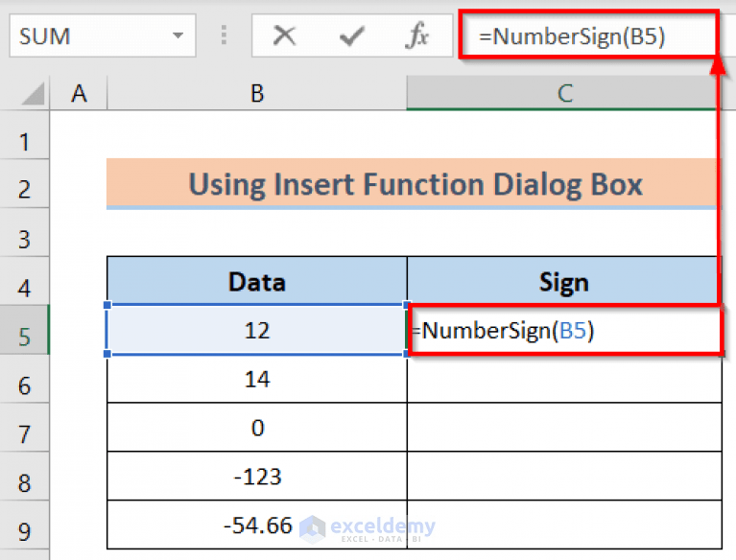Screen dimensions: 736x560
Task: Click the 'Sign' header cell
Action: tap(564, 281)
